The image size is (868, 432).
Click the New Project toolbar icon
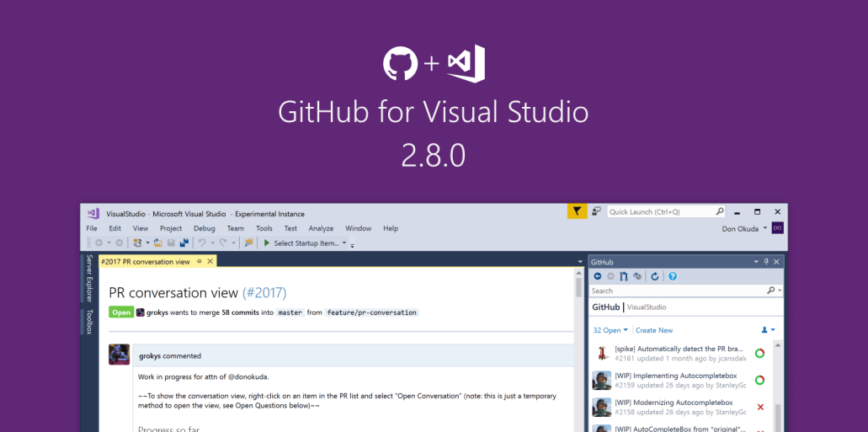pyautogui.click(x=138, y=243)
